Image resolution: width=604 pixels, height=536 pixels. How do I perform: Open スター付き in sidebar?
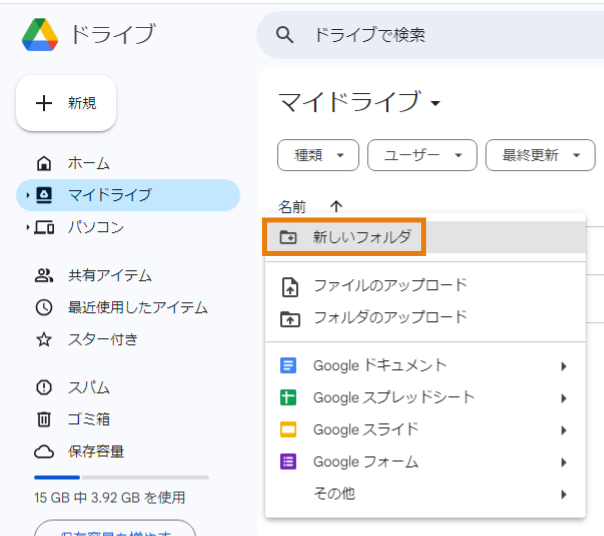(x=128, y=339)
